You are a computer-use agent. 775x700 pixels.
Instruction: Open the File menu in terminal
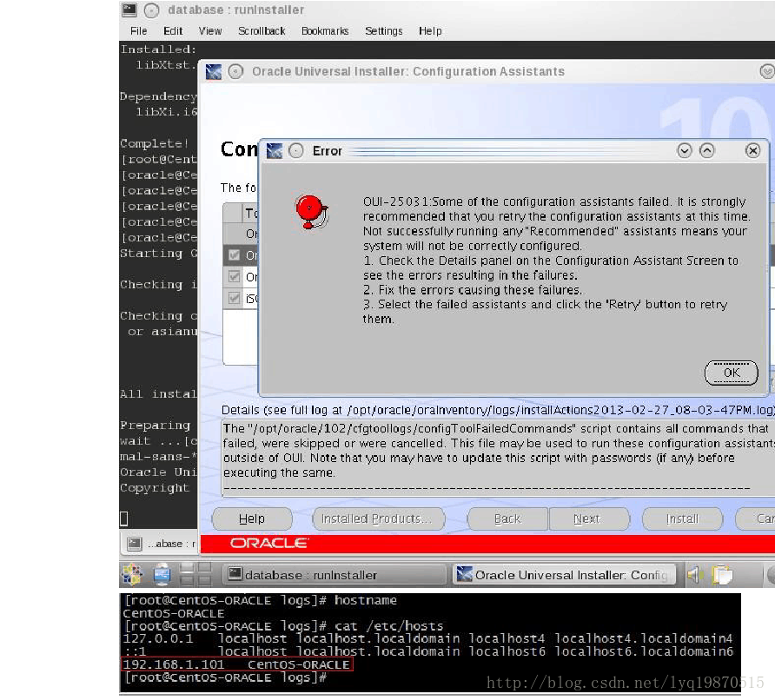(x=138, y=31)
